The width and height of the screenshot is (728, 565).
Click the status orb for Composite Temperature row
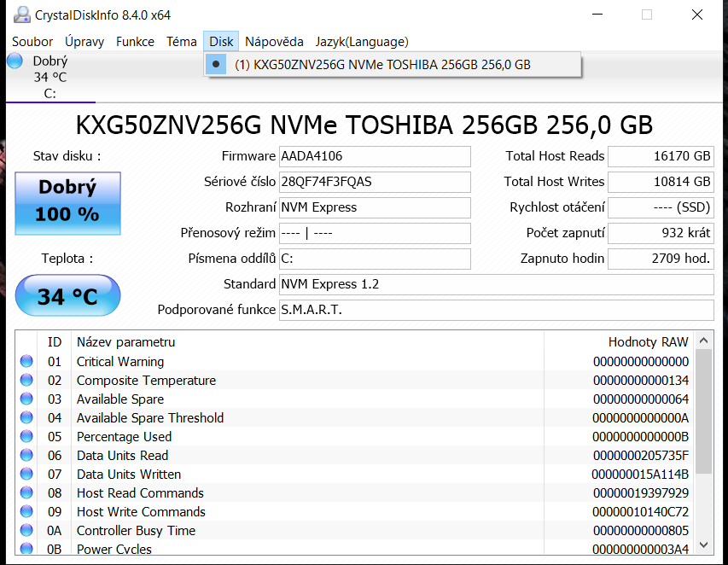pyautogui.click(x=26, y=381)
